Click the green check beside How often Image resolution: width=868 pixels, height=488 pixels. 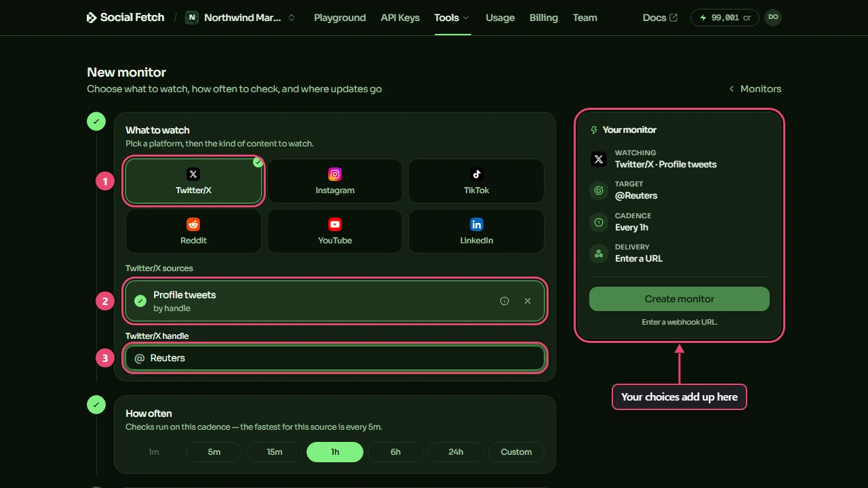point(96,405)
